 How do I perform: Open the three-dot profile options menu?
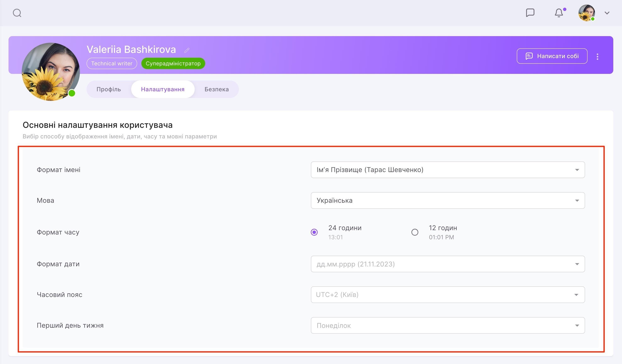pos(597,56)
